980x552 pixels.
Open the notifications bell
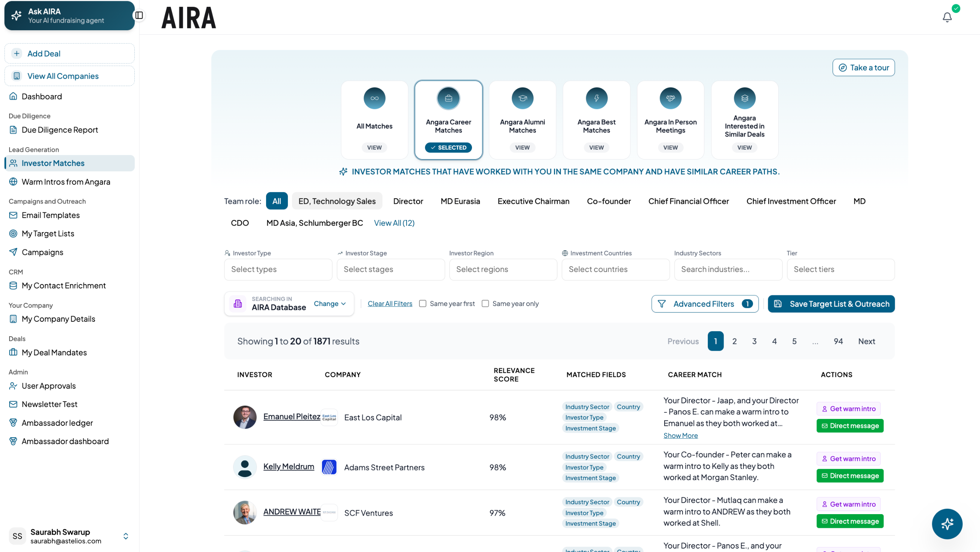click(947, 17)
